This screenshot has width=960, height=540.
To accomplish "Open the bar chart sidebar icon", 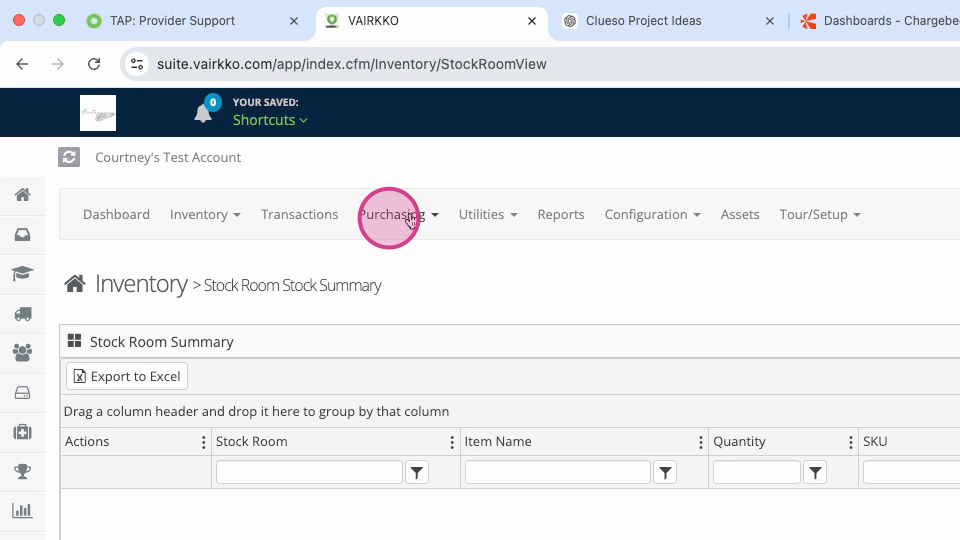I will pos(23,511).
